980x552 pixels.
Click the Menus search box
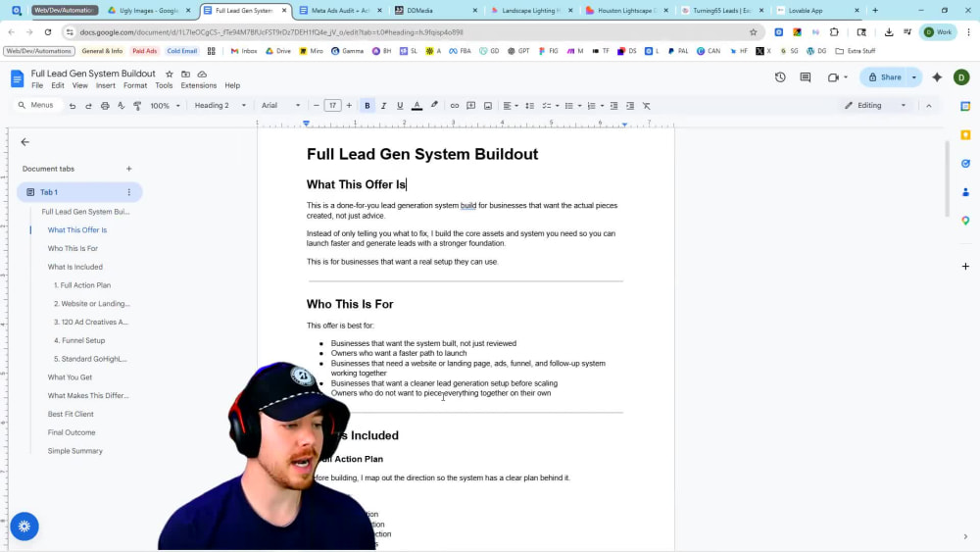[37, 105]
